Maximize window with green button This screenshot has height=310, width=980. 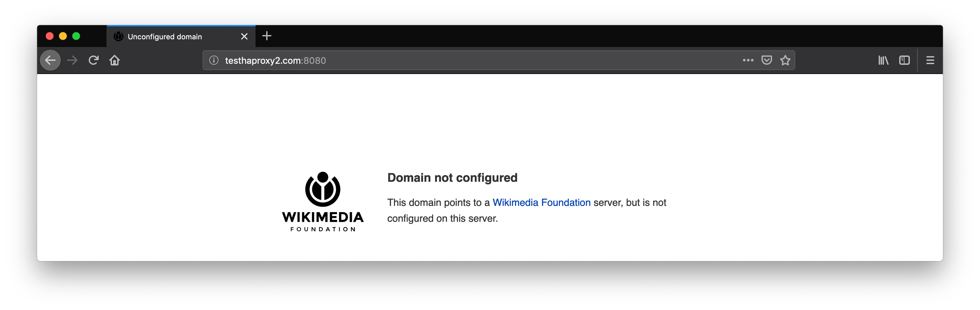tap(76, 36)
